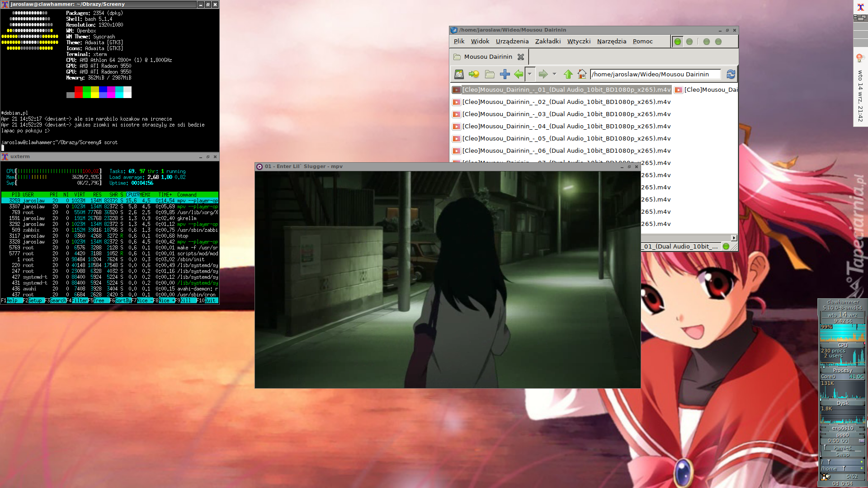Click F6 SortBy in htop footer
This screenshot has width=868, height=488.
[120, 300]
